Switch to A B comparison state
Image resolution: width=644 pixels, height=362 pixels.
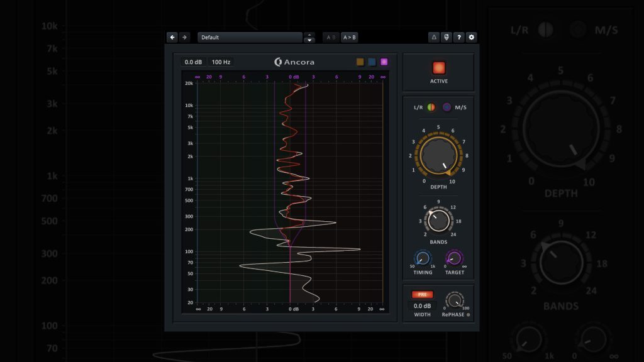point(331,37)
